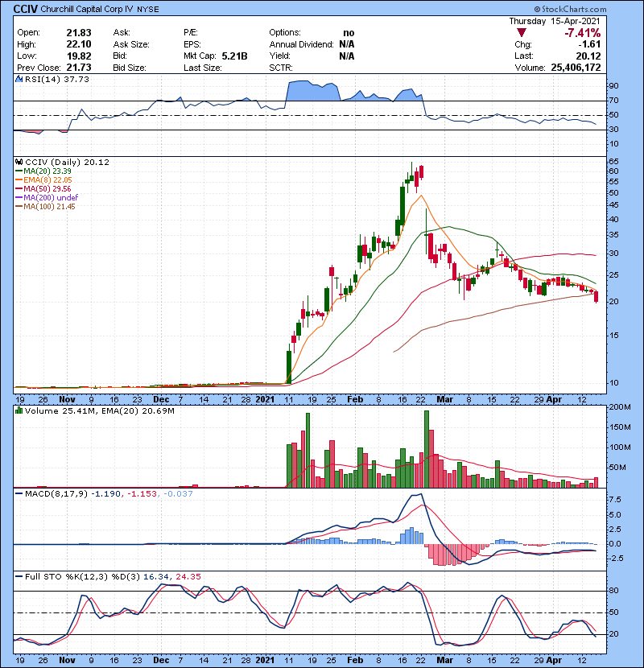Click the 7.5 level on MACD axis
The width and height of the screenshot is (644, 668).
[615, 500]
